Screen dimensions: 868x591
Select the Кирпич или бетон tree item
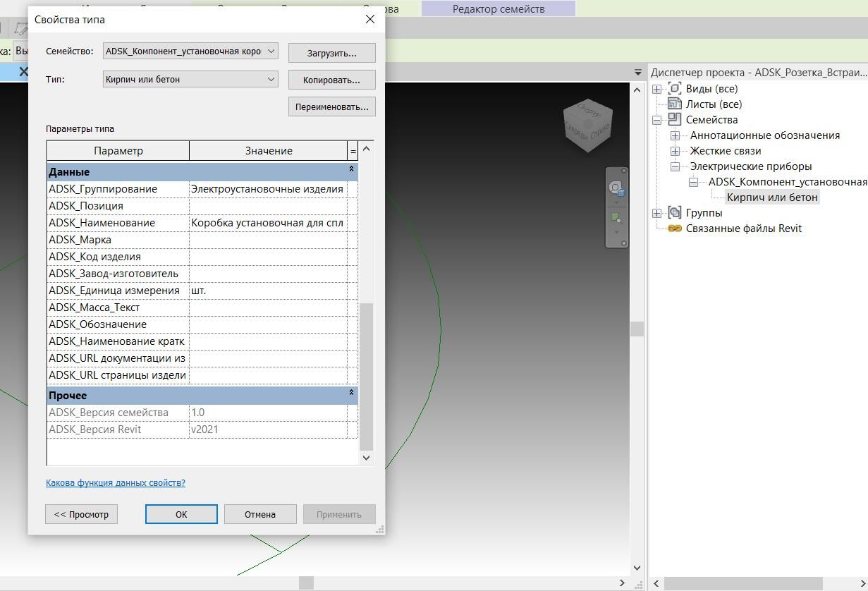(x=772, y=197)
